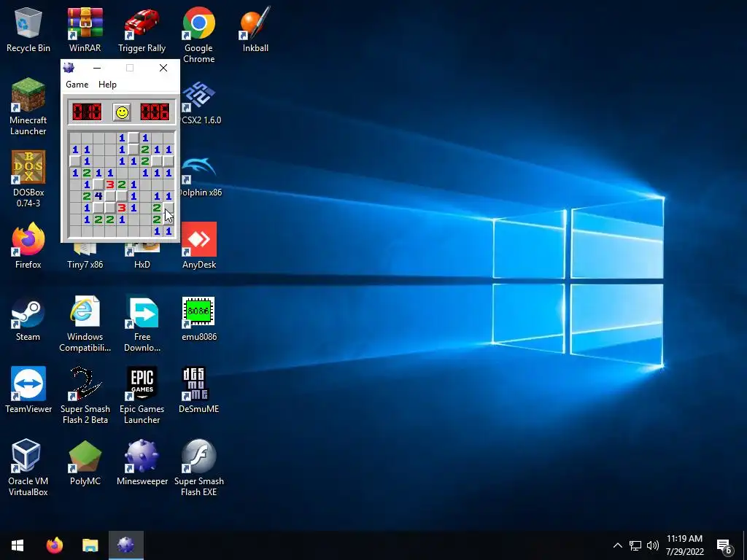Expand the hidden system tray icons
747x560 pixels.
point(617,545)
